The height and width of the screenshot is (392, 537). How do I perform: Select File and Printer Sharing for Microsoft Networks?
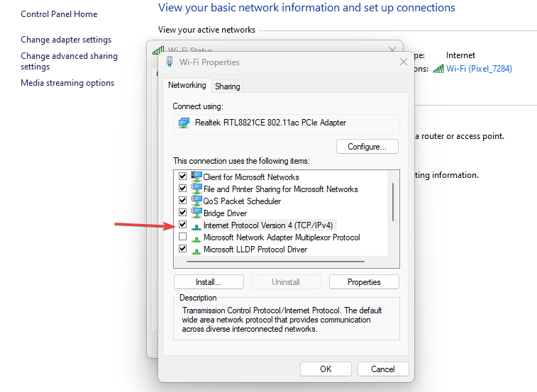280,189
